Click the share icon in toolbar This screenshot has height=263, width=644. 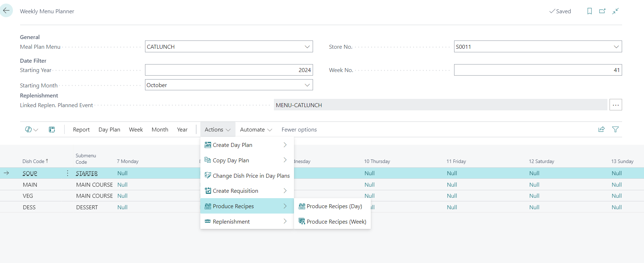pyautogui.click(x=601, y=129)
